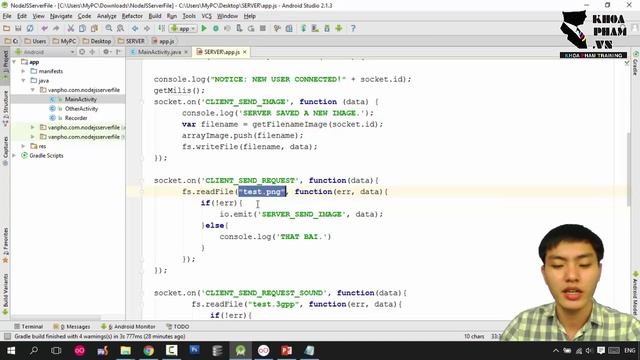Screen dimensions: 640x360
Task: Open the Terminal tool window
Action: tap(29, 327)
